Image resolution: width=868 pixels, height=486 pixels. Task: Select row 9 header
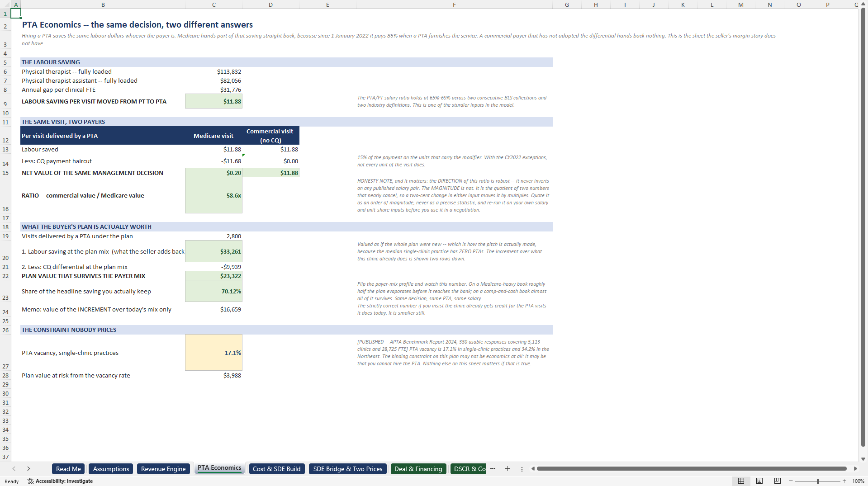pyautogui.click(x=5, y=101)
